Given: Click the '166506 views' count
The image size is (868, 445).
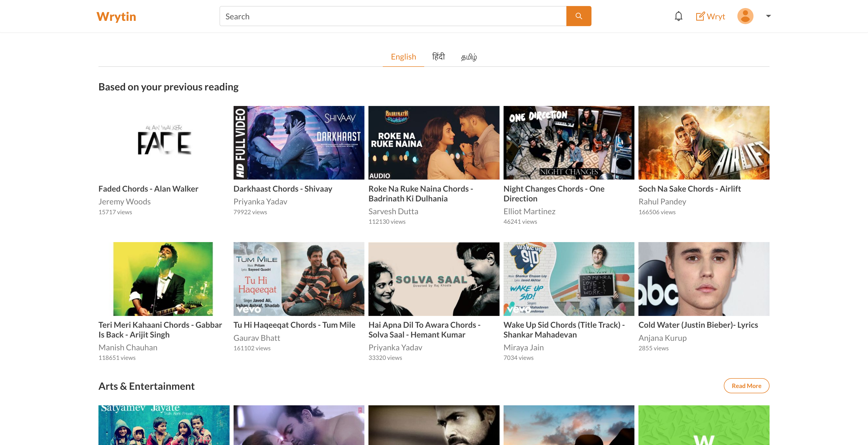Looking at the screenshot, I should [657, 212].
